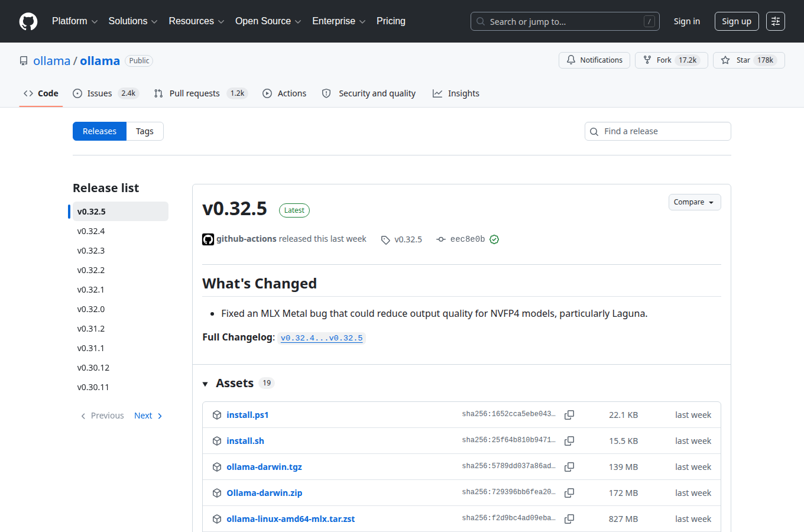The image size is (804, 532).
Task: Expand the Resources menu
Action: pos(196,21)
